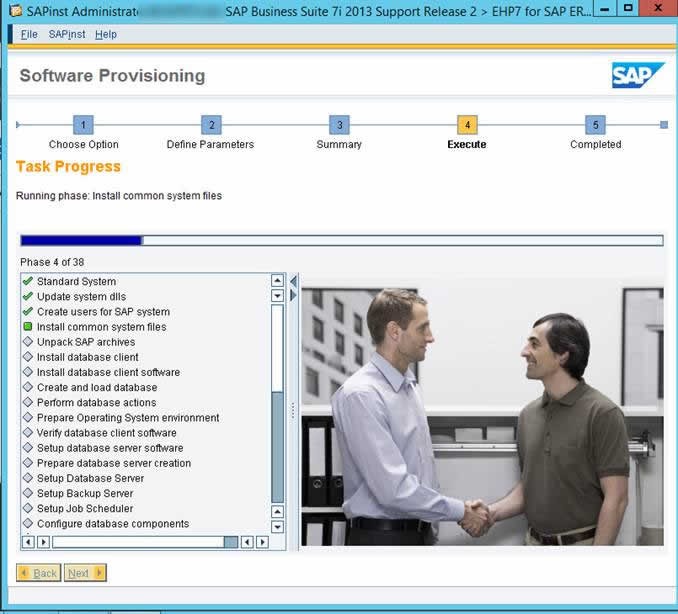
Task: Click green check icon beside Standard System
Action: tap(28, 281)
